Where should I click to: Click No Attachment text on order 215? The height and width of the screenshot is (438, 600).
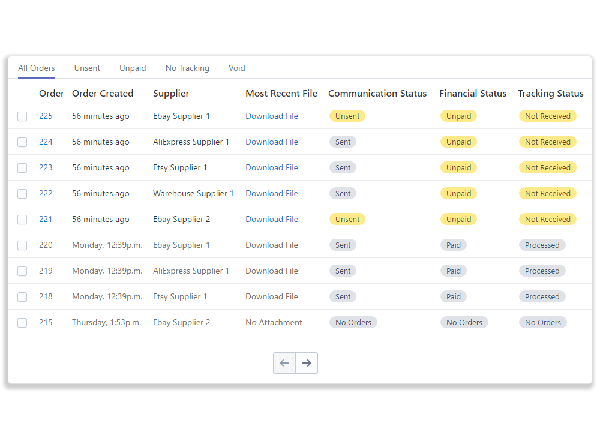pyautogui.click(x=274, y=322)
